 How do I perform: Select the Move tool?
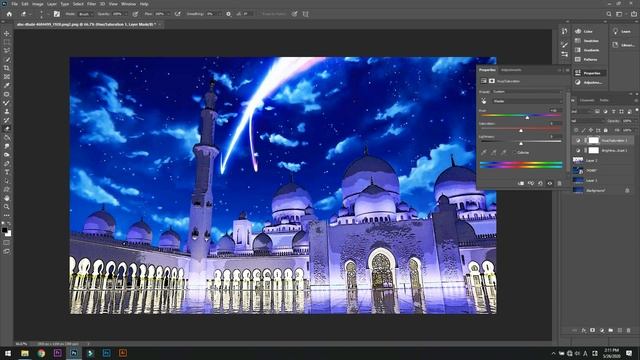coord(7,33)
